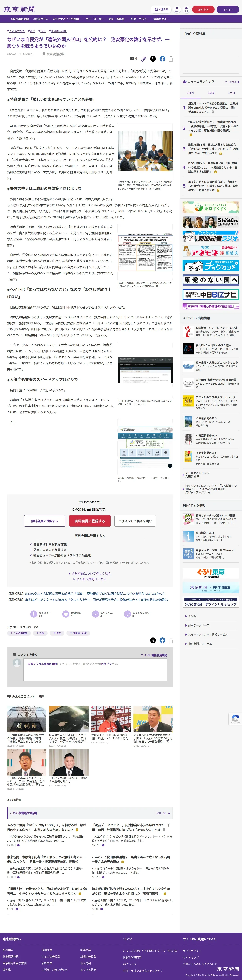Image resolution: width=242 pixels, height=980 pixels.
Task: Open #自民裏金問題 nav item
Action: [20, 19]
